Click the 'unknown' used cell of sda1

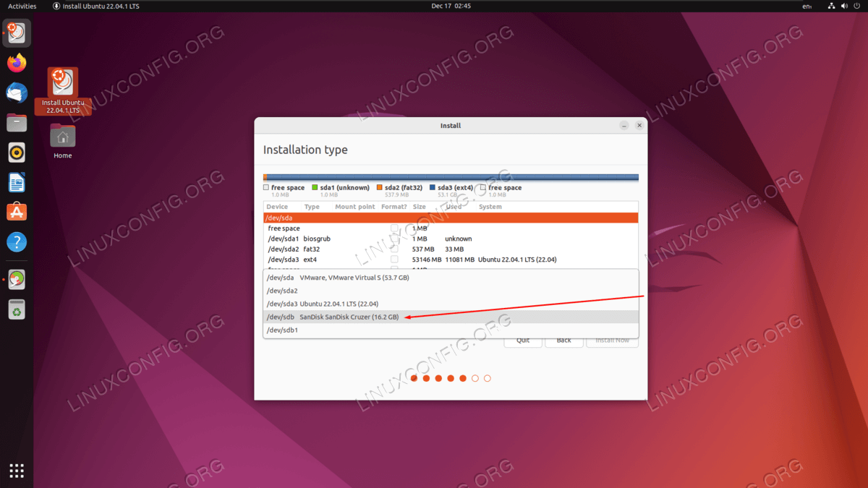pos(459,239)
